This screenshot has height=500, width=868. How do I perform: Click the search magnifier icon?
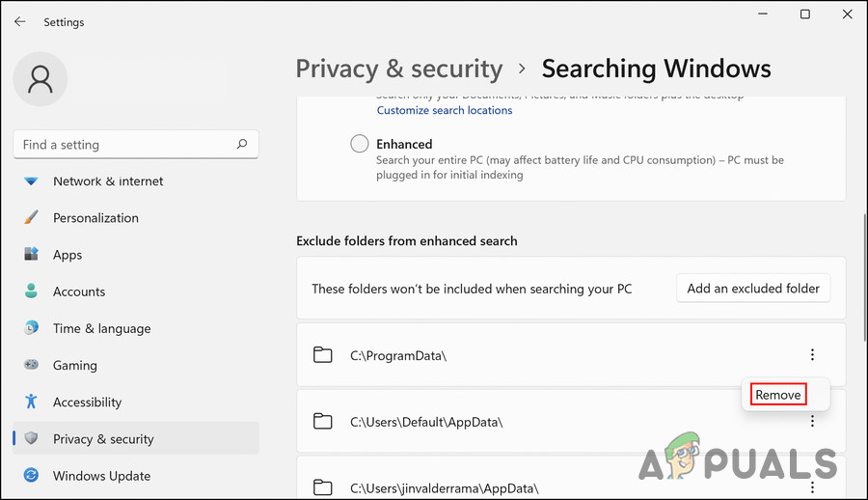[x=241, y=144]
